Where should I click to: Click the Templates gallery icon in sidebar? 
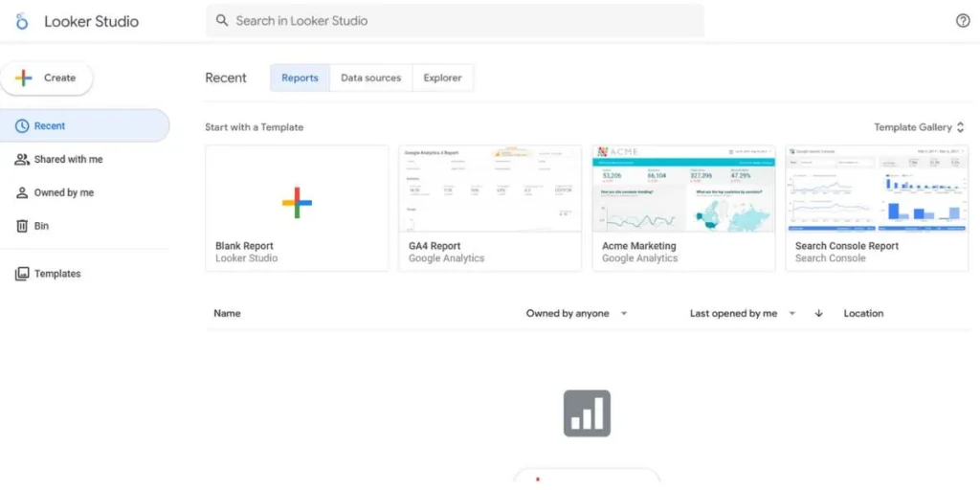pos(22,275)
